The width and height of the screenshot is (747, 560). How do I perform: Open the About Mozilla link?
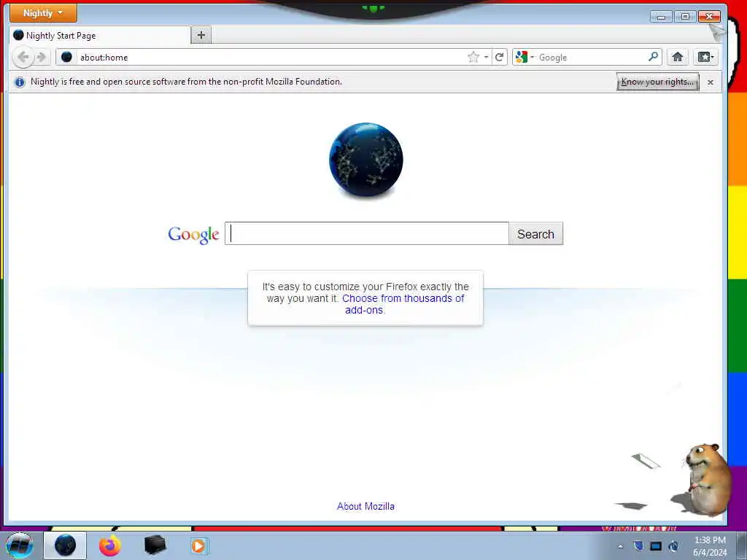[365, 506]
